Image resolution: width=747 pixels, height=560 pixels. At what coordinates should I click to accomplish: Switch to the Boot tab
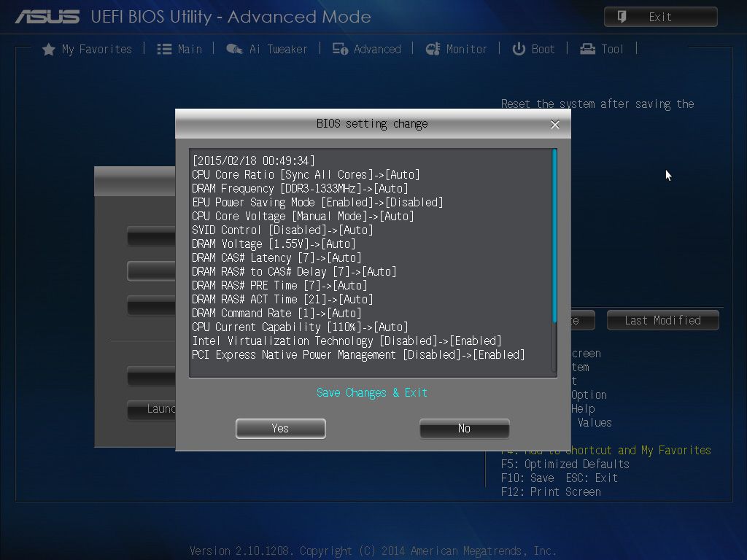(533, 49)
